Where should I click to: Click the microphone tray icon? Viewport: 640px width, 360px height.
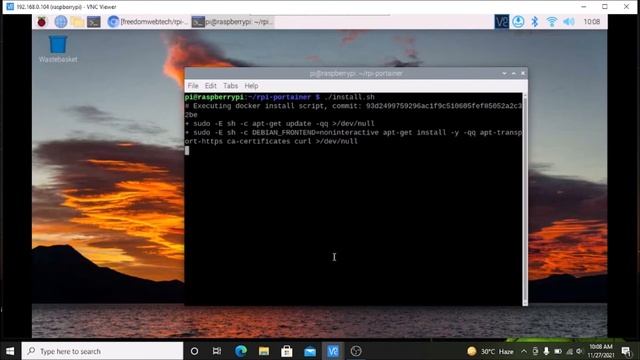tap(547, 351)
